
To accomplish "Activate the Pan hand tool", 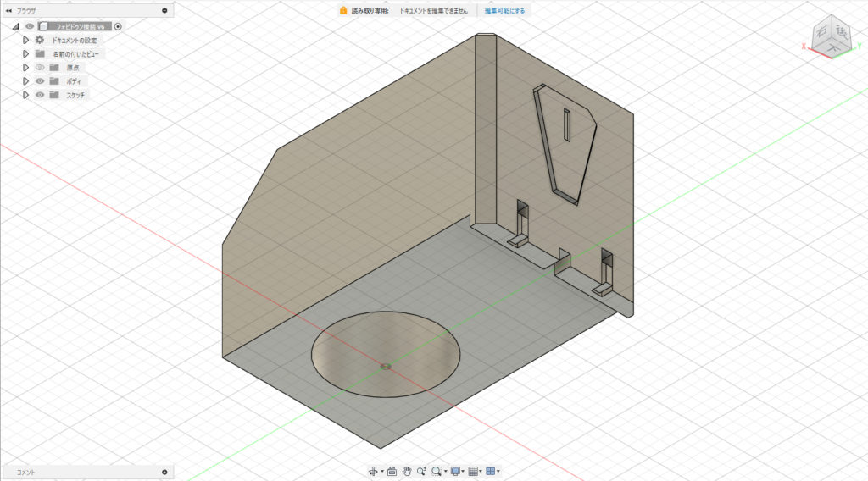I will [x=407, y=471].
